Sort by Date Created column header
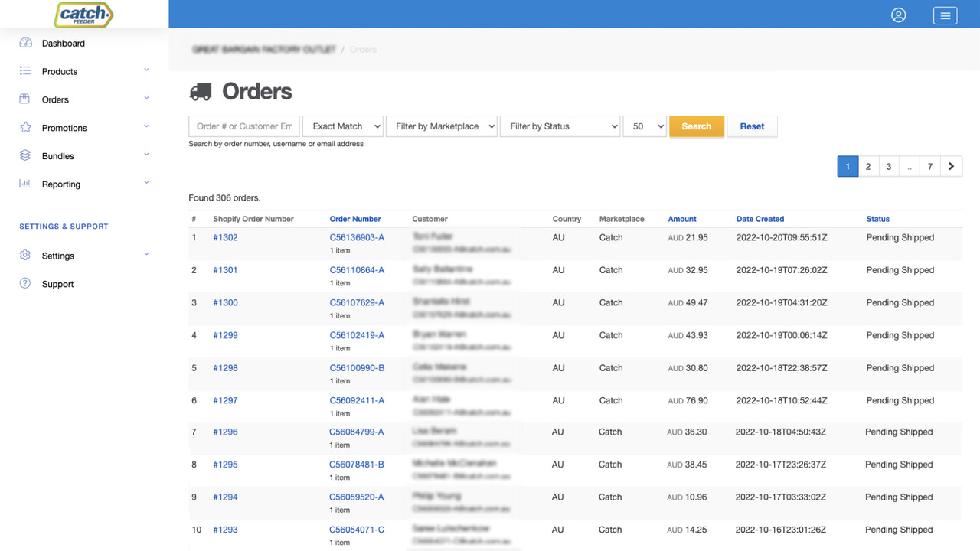 pyautogui.click(x=760, y=219)
